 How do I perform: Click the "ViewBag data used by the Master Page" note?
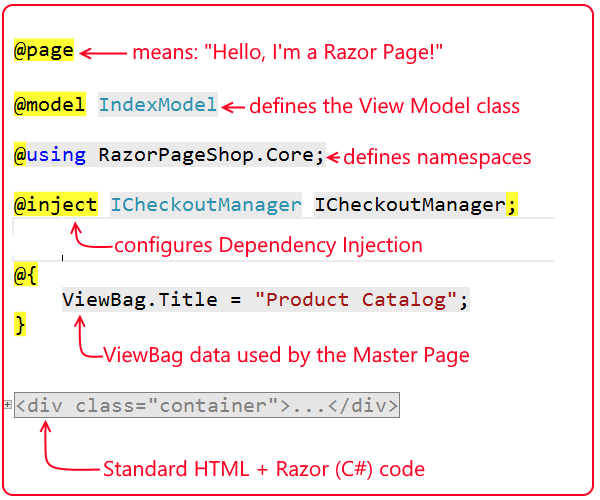click(286, 354)
